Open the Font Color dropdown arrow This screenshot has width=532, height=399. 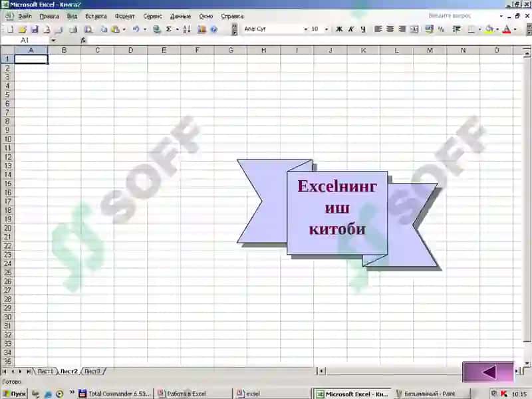[515, 29]
